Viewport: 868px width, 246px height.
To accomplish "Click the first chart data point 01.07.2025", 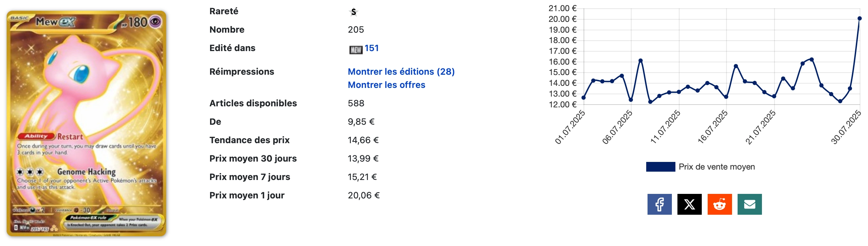I will [x=584, y=98].
